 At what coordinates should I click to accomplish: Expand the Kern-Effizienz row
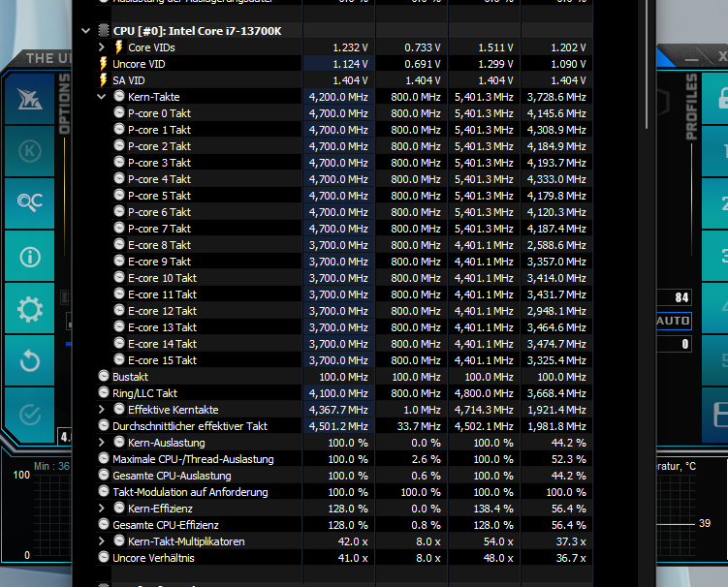click(102, 509)
